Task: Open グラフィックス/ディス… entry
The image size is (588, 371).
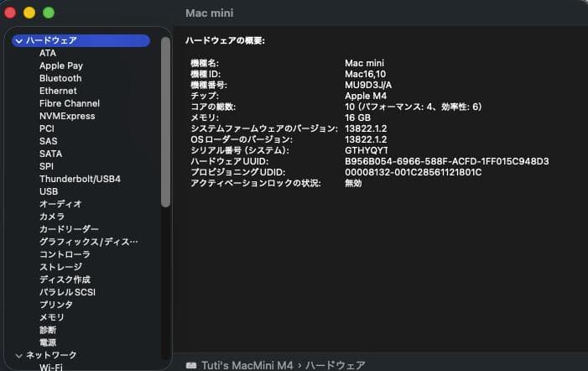Action: tap(89, 242)
